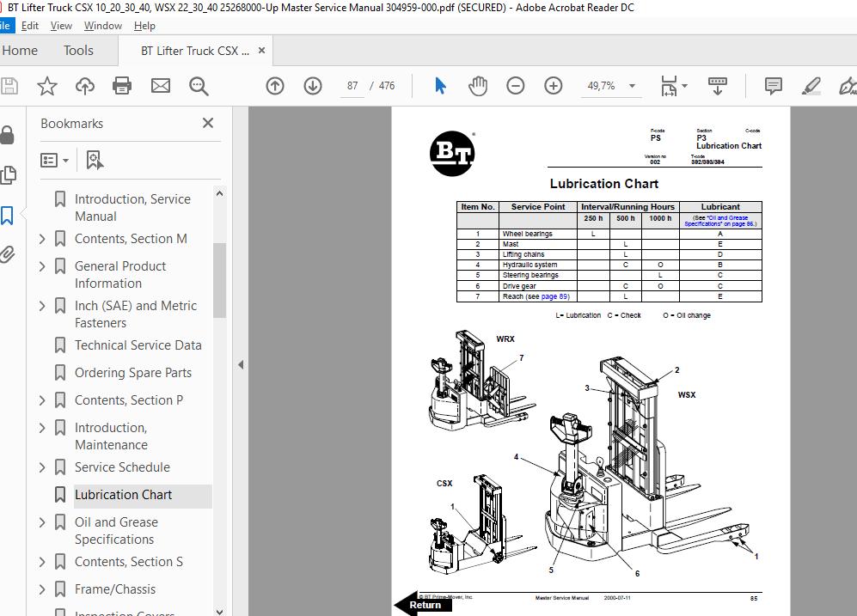The width and height of the screenshot is (857, 616).
Task: Select the Lubrication Chart bookmark
Action: [x=123, y=495]
